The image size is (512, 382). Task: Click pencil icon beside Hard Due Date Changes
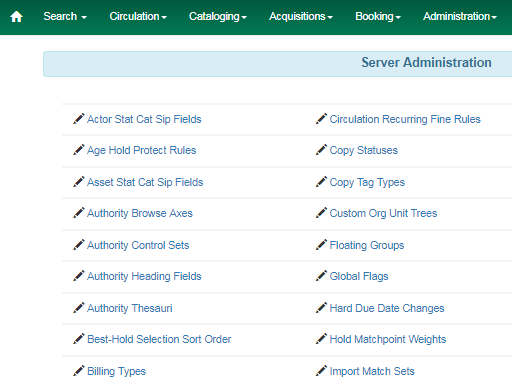(322, 308)
